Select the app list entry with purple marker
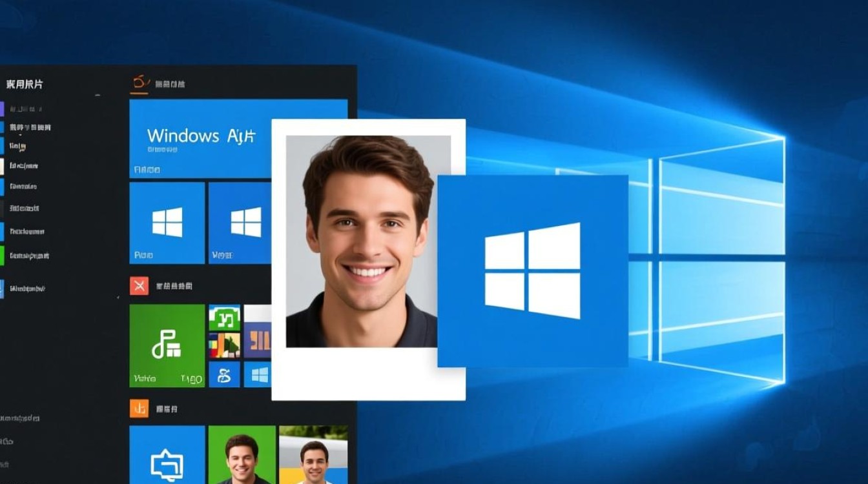 tap(26, 108)
